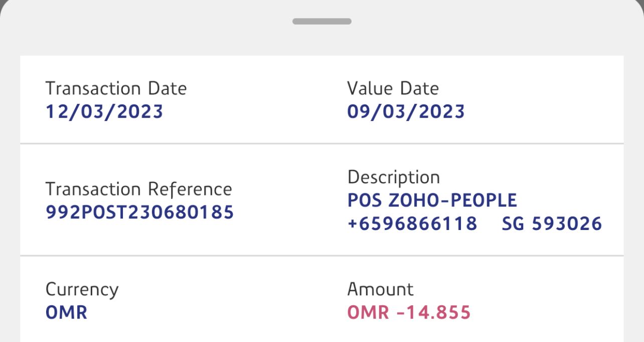644x342 pixels.
Task: Click the SG 593026 code
Action: (552, 223)
